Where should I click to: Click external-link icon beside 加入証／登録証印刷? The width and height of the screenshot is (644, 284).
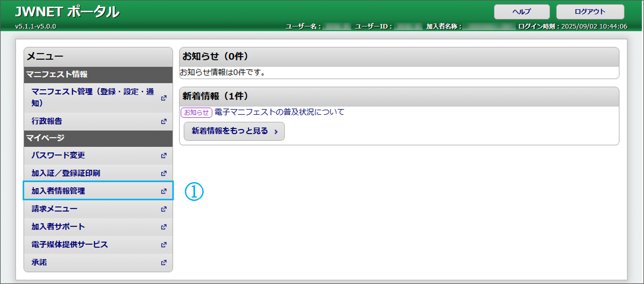pos(164,173)
